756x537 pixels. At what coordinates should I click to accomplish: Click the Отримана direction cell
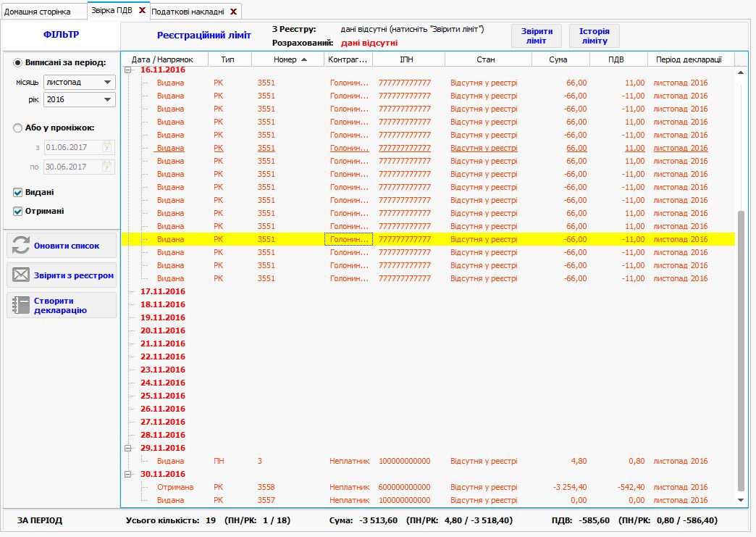(175, 487)
